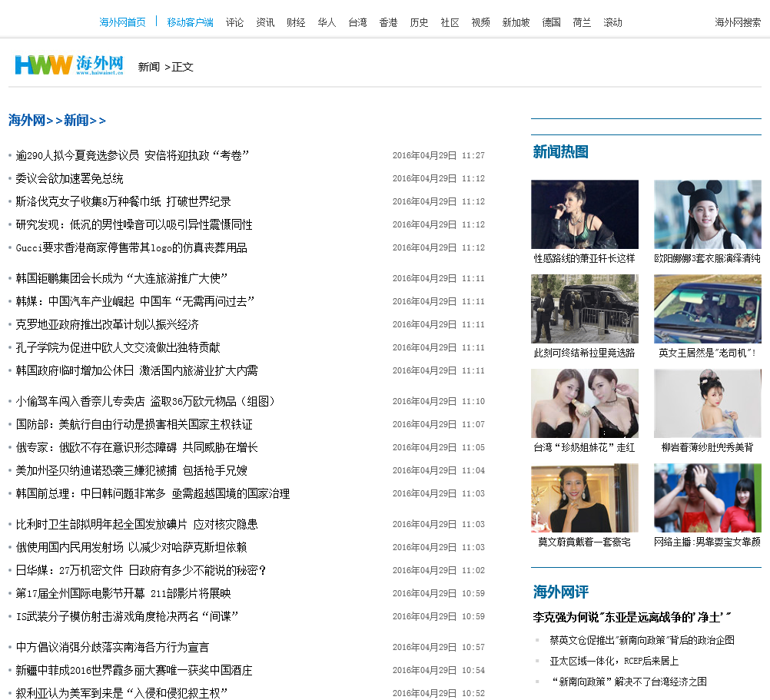The height and width of the screenshot is (700, 770).
Task: Go to 评论 section
Action: point(234,22)
